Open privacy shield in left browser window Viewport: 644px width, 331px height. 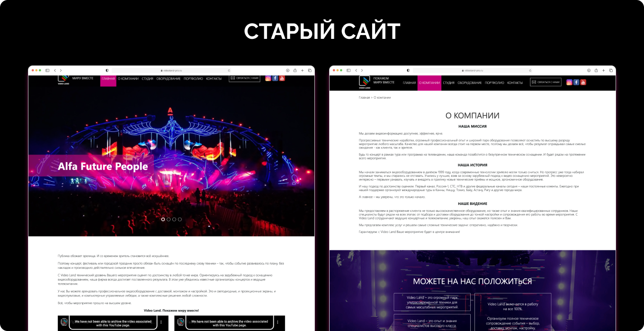click(x=107, y=70)
